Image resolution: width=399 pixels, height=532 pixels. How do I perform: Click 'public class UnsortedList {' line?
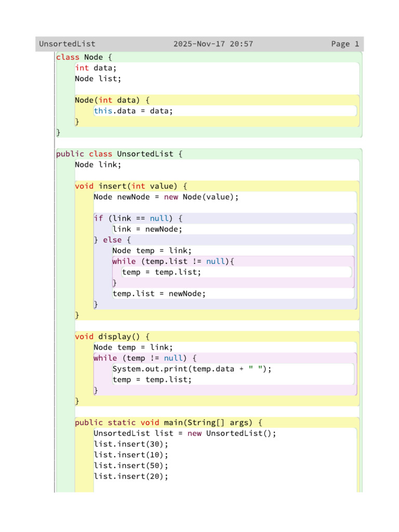point(119,154)
